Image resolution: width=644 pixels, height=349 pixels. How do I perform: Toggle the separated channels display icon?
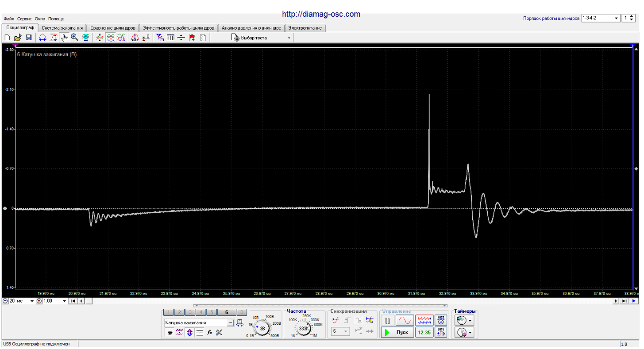pos(111,38)
